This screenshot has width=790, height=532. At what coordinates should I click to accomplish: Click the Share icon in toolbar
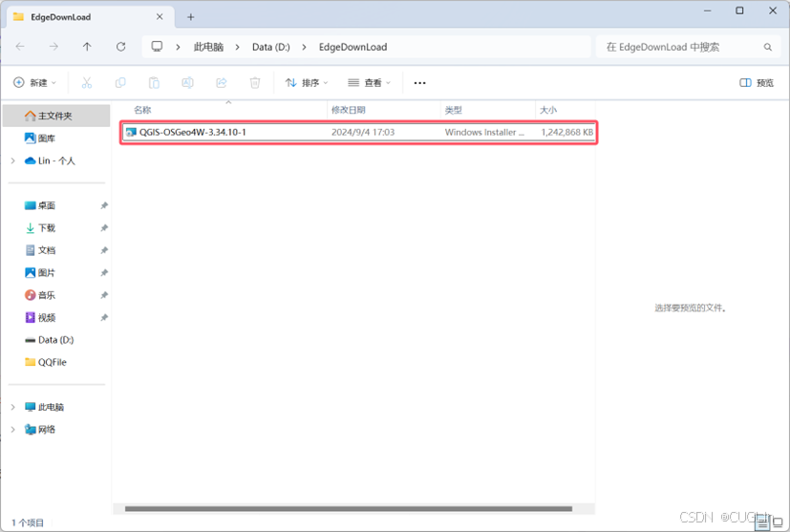(222, 83)
